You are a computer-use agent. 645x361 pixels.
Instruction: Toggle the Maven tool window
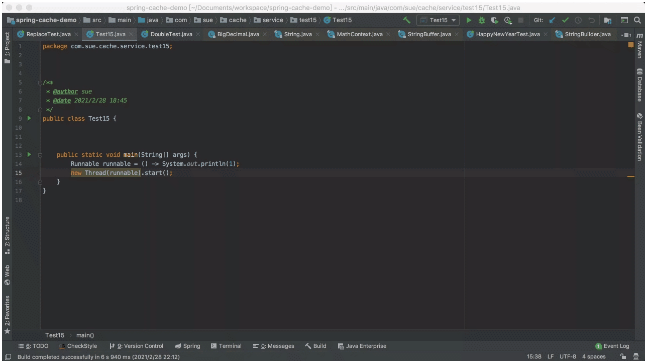pyautogui.click(x=640, y=46)
